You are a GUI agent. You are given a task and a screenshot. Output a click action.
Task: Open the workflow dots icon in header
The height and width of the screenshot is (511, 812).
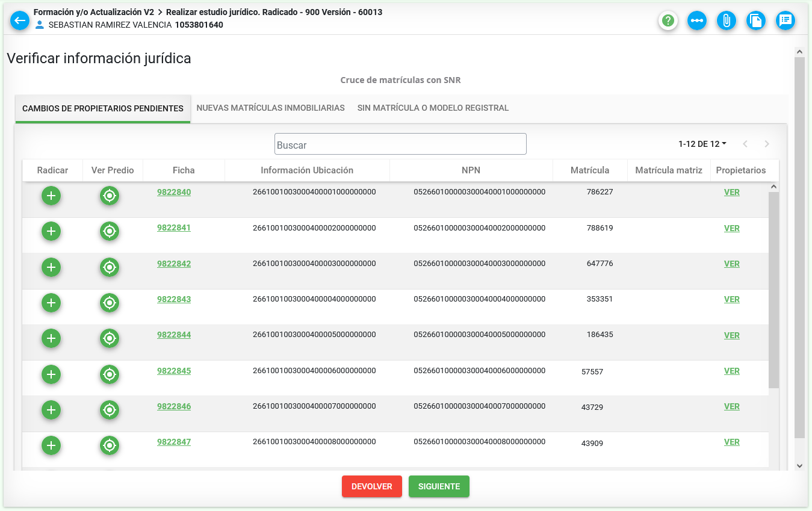(697, 20)
